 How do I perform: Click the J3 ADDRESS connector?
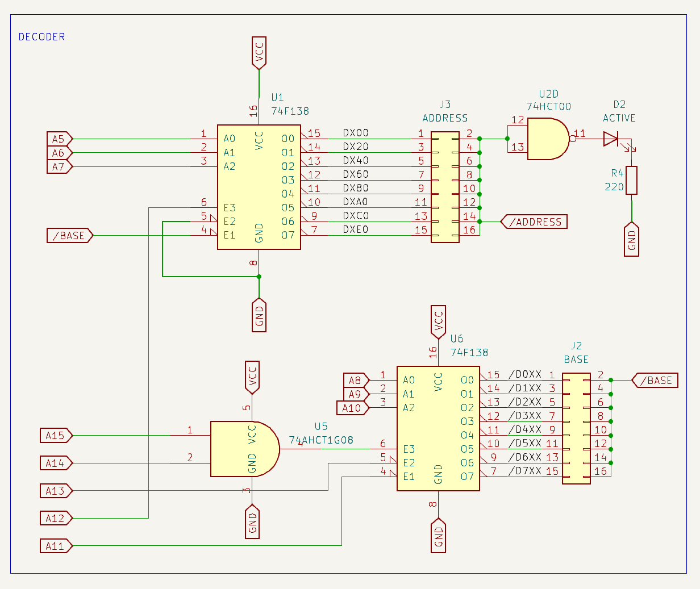tap(446, 187)
